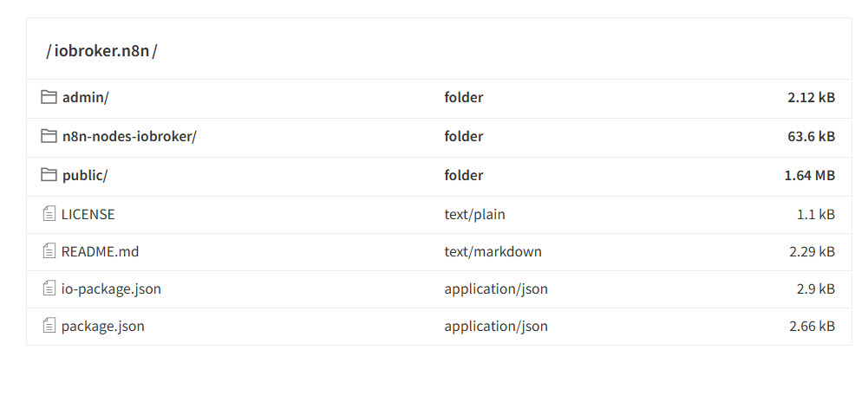
Task: Click the file icon beside README.md
Action: 49,251
